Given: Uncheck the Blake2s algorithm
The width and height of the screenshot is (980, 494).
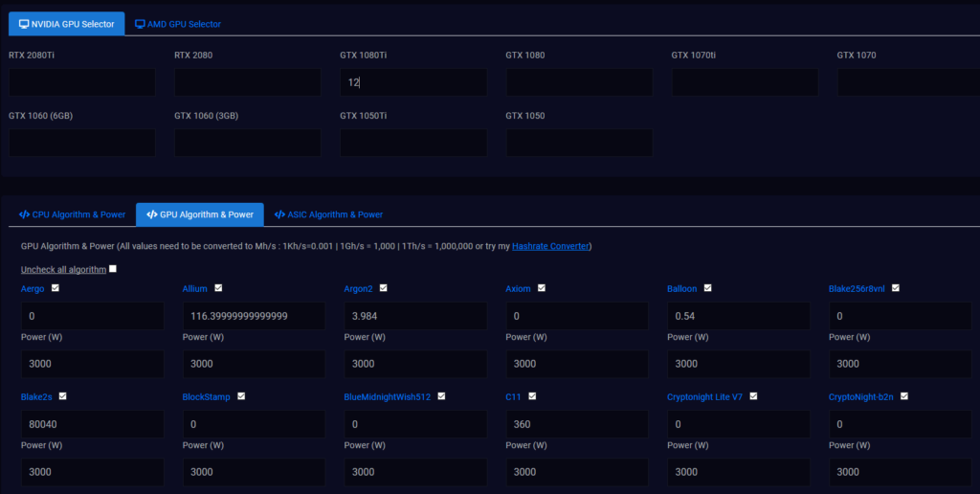Looking at the screenshot, I should pyautogui.click(x=62, y=395).
